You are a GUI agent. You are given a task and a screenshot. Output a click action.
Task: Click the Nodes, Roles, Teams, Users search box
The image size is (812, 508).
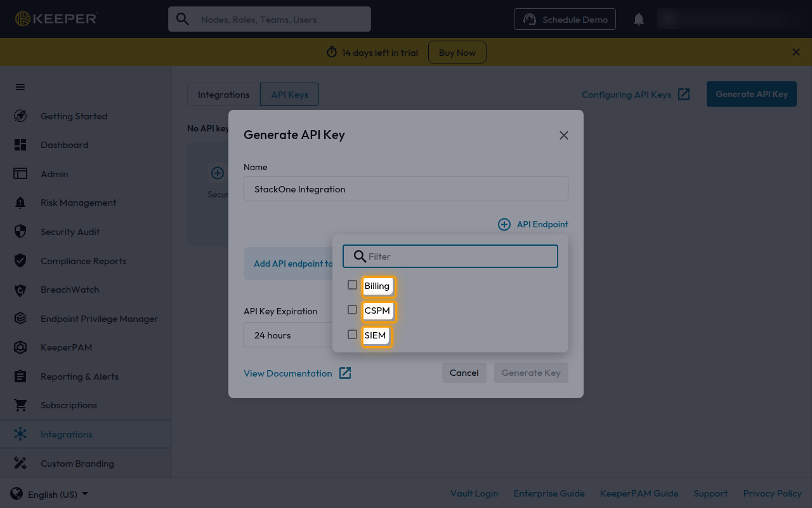[x=270, y=20]
